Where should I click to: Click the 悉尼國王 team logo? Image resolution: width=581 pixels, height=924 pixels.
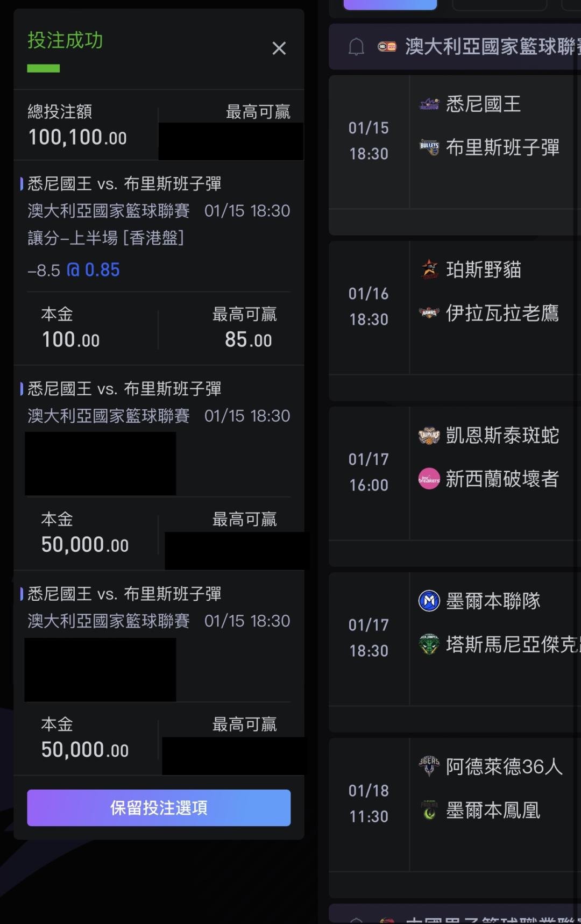429,104
